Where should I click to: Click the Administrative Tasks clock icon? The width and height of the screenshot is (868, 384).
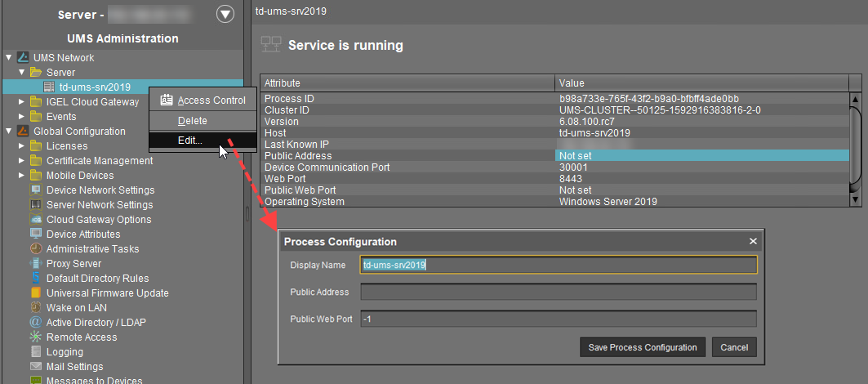(36, 249)
